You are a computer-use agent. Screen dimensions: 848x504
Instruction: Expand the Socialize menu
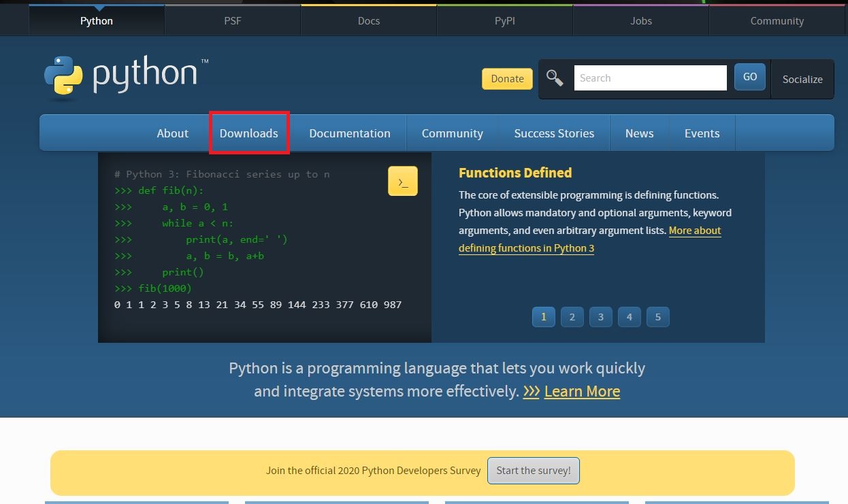coord(802,79)
